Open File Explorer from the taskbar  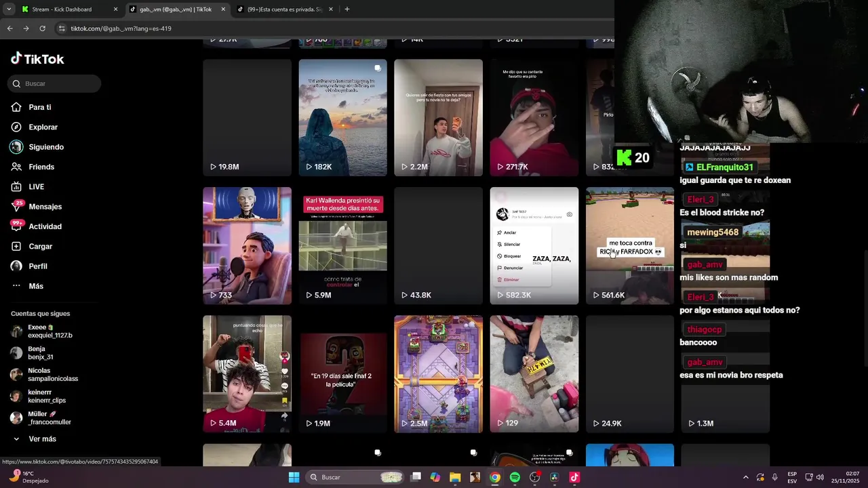[x=455, y=477]
